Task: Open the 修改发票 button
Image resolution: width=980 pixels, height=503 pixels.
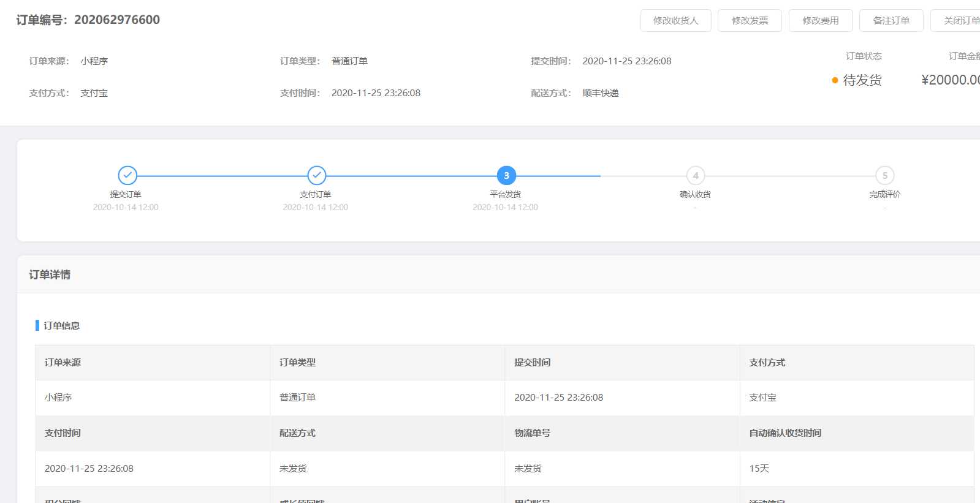Action: point(750,21)
